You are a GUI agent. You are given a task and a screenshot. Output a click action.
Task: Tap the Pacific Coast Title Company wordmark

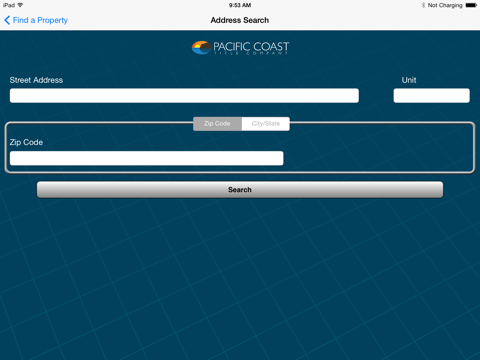click(x=251, y=48)
